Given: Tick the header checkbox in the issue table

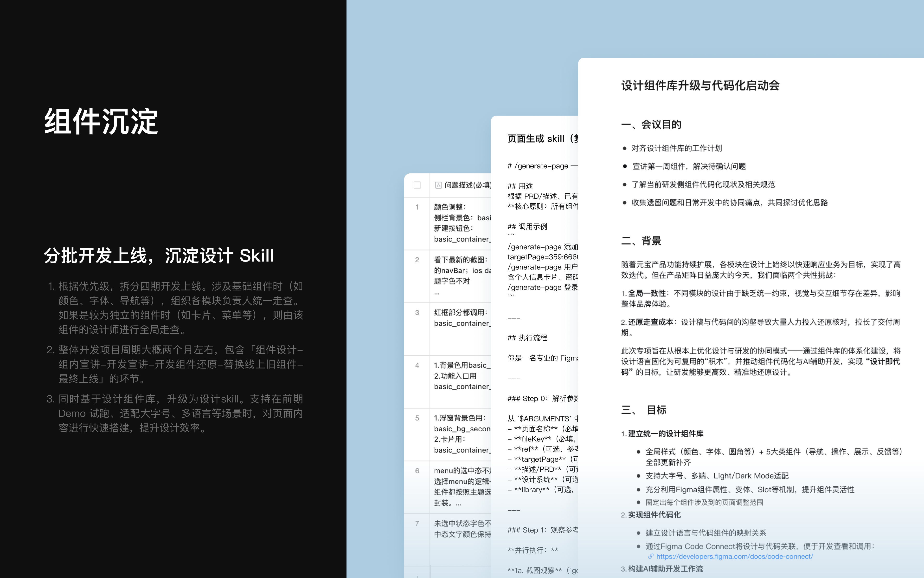Looking at the screenshot, I should (x=417, y=185).
